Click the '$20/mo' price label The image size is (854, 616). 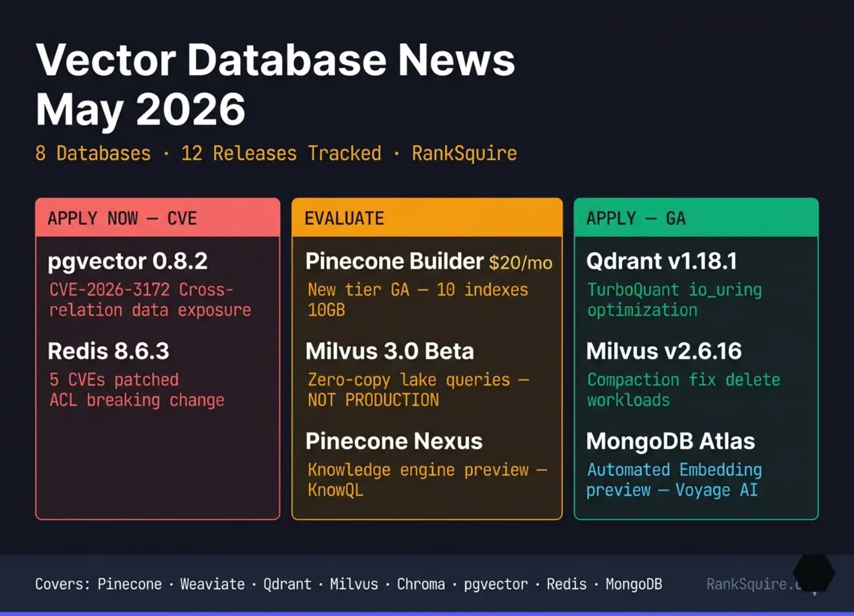click(520, 262)
